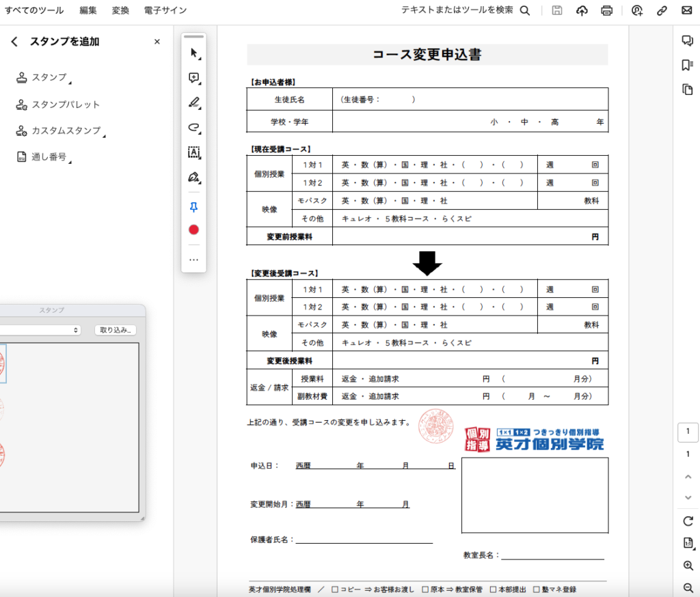Select the arrow selection tool
This screenshot has width=700, height=597.
click(x=193, y=53)
